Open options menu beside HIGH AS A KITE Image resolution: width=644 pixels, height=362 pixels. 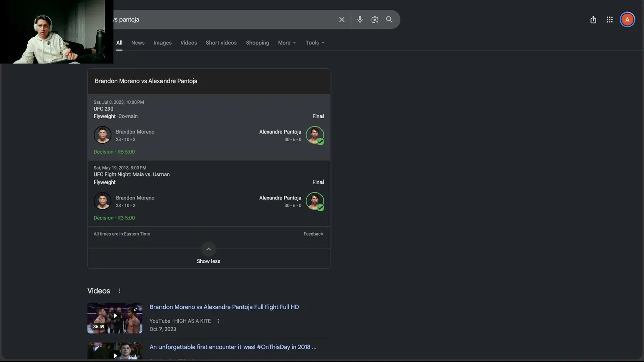tap(218, 321)
